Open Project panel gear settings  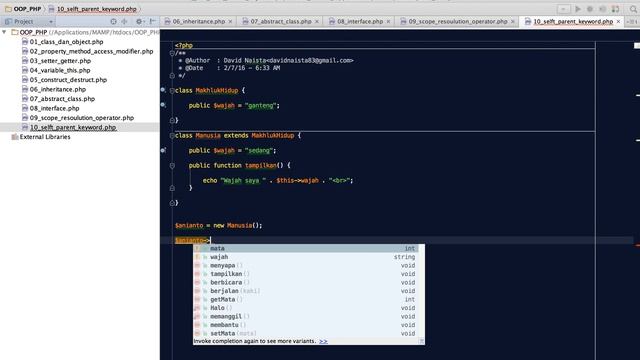tap(139, 21)
